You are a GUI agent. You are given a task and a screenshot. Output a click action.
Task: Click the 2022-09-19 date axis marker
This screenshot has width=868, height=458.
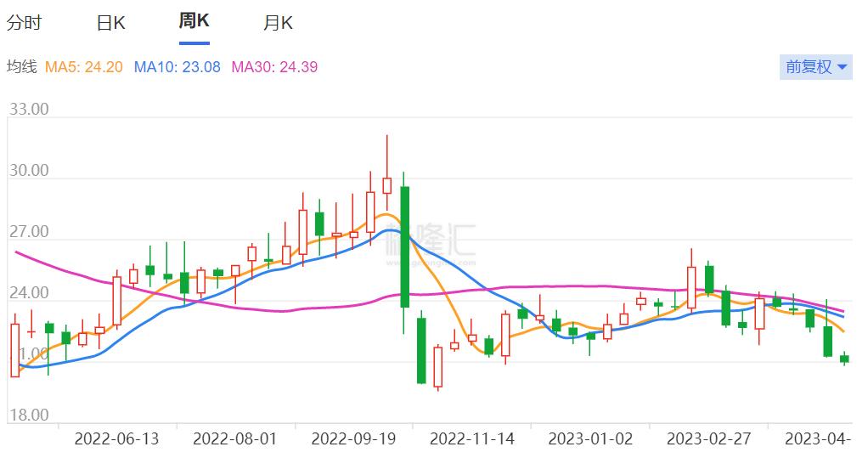click(353, 439)
